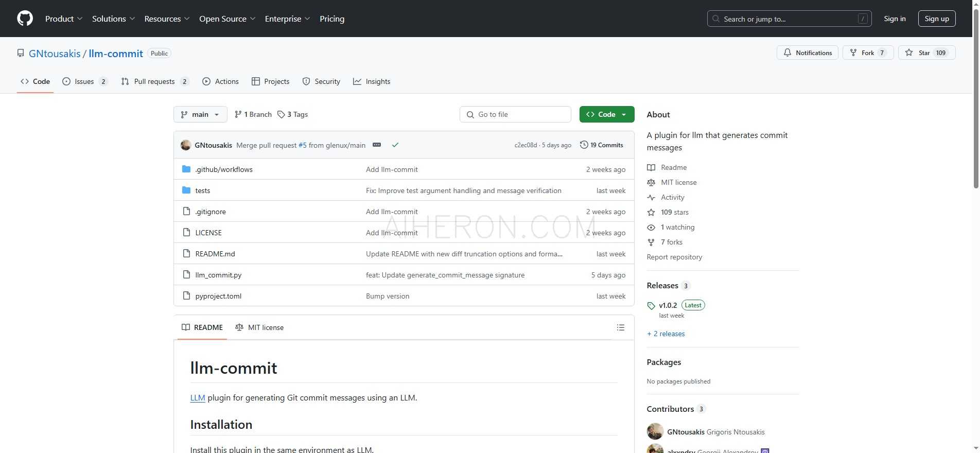980x453 pixels.
Task: Click the GitHub logo icon
Action: point(25,19)
